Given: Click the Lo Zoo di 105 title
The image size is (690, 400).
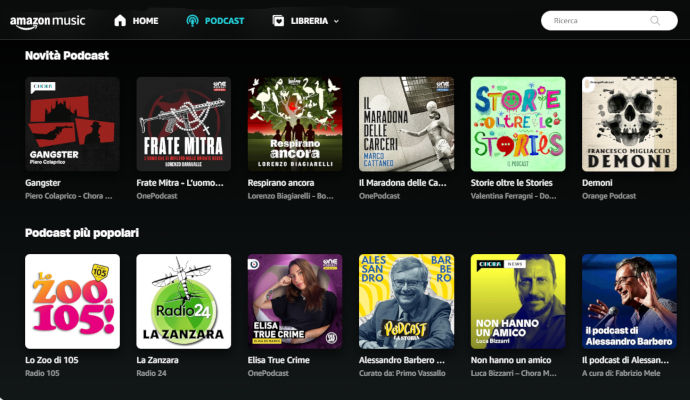Looking at the screenshot, I should pos(51,360).
